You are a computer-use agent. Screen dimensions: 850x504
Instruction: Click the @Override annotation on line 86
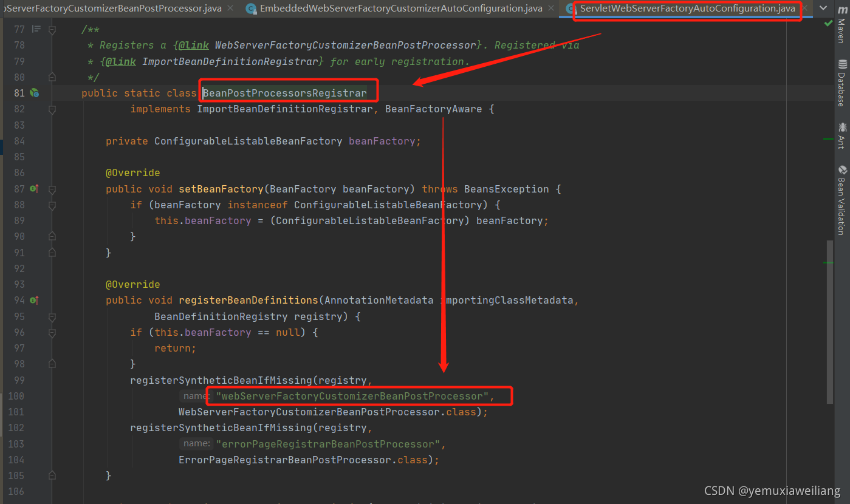pos(133,173)
